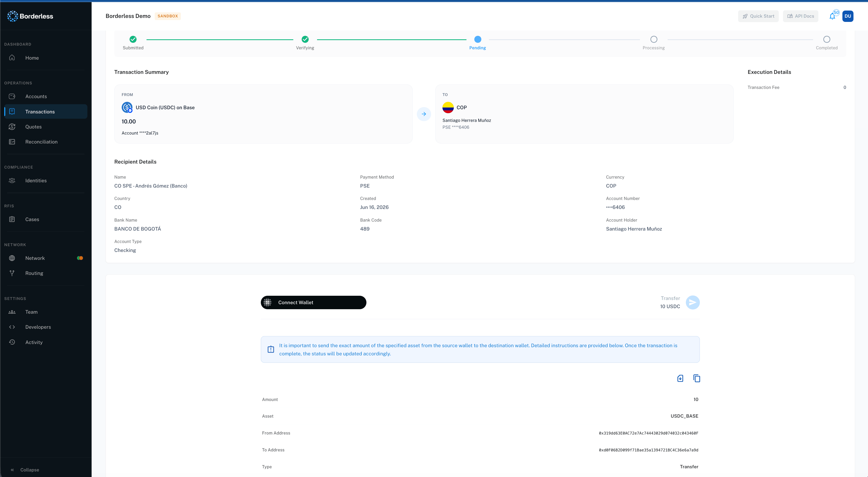
Task: Click the Transaction Fee value 0
Action: click(845, 87)
